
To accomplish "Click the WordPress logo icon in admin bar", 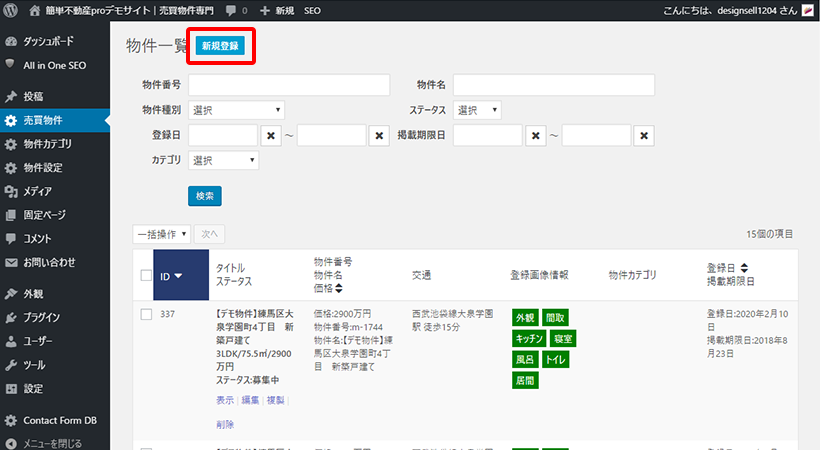I will coord(10,10).
